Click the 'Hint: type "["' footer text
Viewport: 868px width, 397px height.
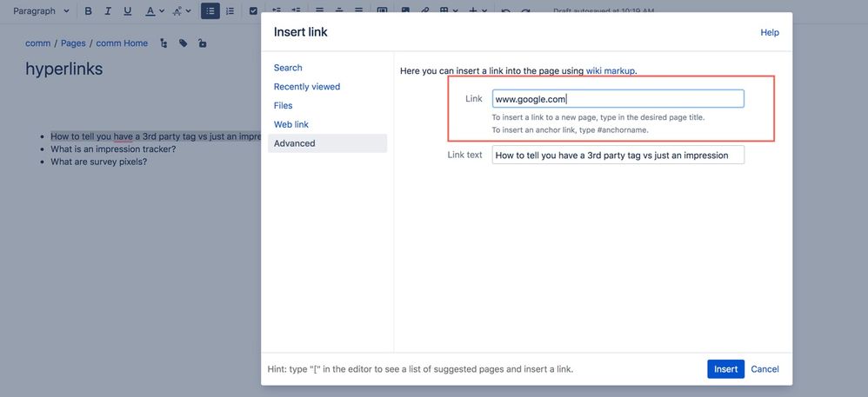click(x=420, y=369)
